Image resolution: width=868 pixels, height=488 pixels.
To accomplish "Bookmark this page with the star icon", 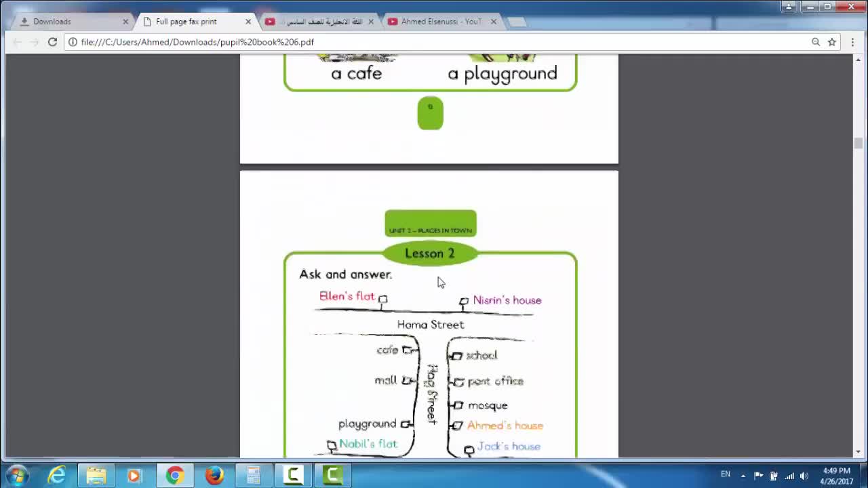I will click(832, 42).
